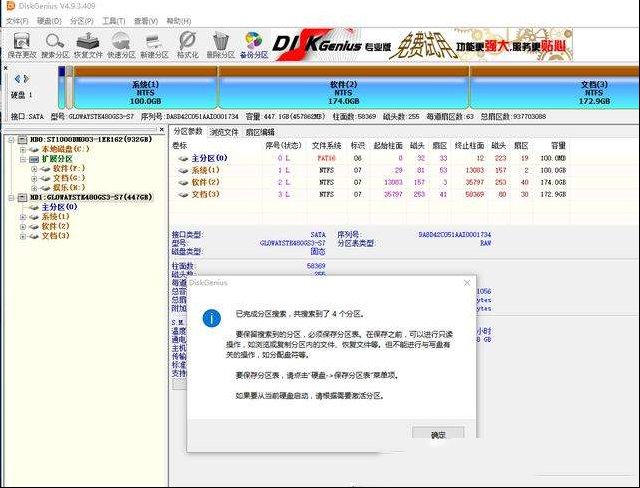The height and width of the screenshot is (488, 640).
Task: Open the 工具(T) menu
Action: point(113,21)
